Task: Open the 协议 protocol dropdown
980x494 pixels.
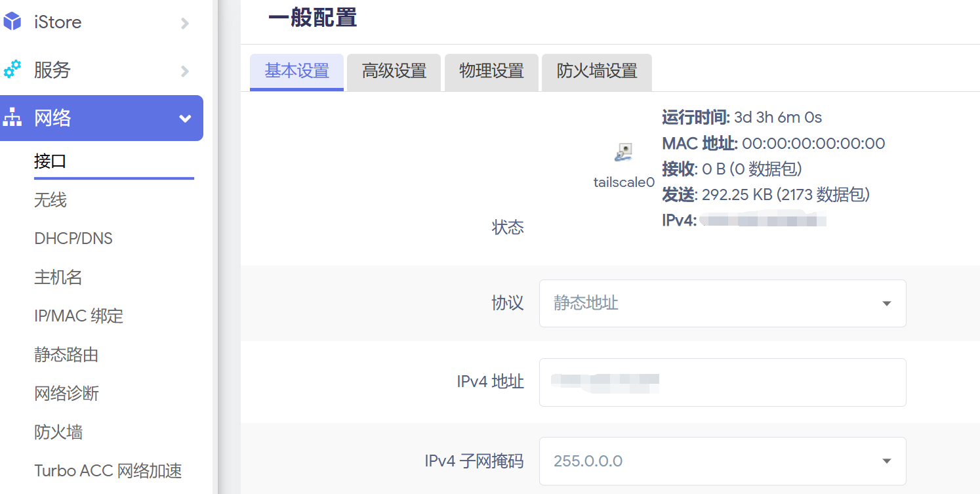Action: pyautogui.click(x=722, y=303)
